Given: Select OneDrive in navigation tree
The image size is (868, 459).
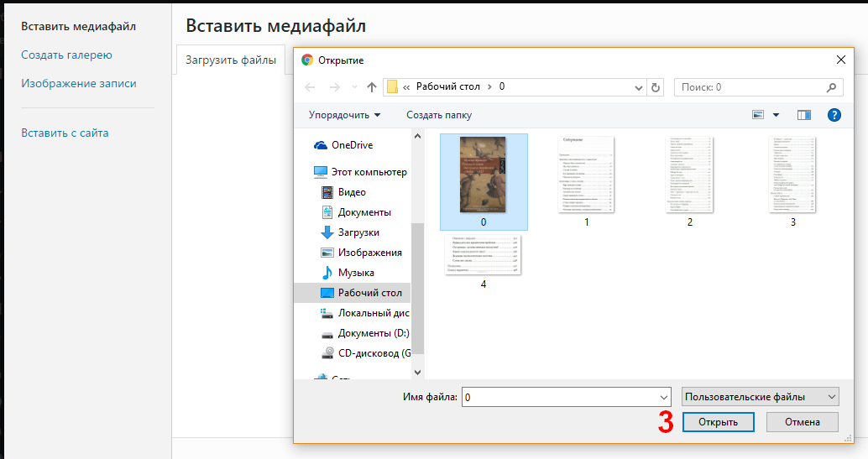Looking at the screenshot, I should click(352, 145).
